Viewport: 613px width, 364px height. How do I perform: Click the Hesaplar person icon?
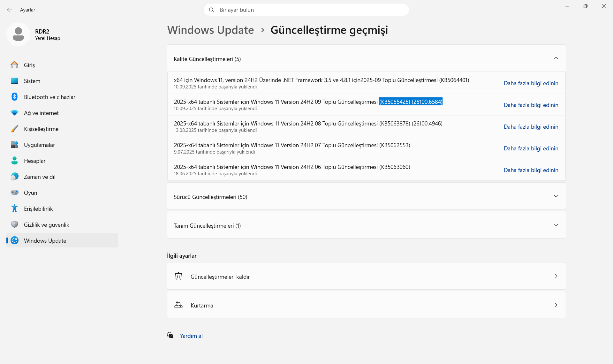pos(14,161)
